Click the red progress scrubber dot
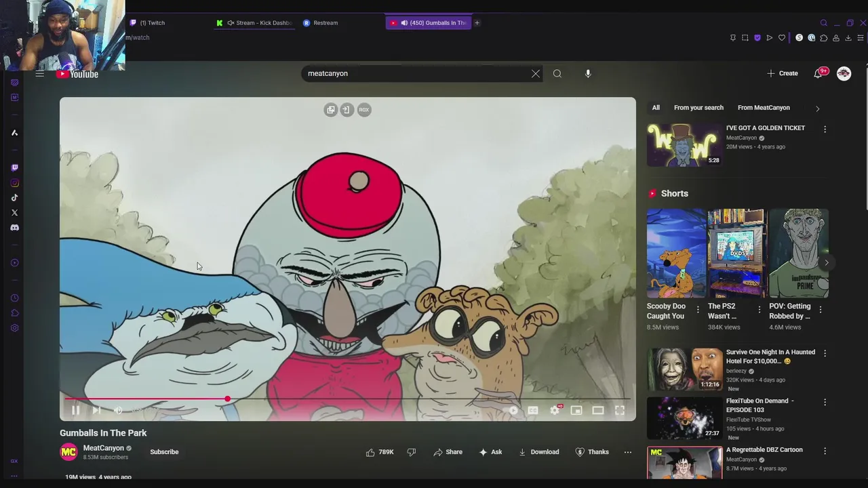 227,399
